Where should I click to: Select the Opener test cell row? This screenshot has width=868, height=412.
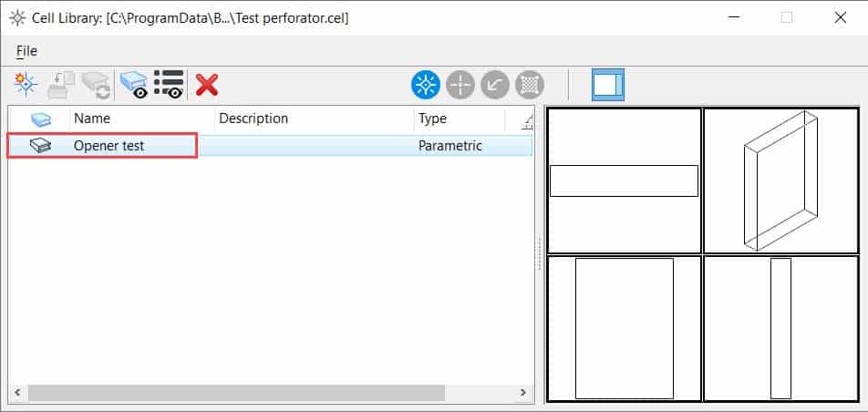click(108, 146)
